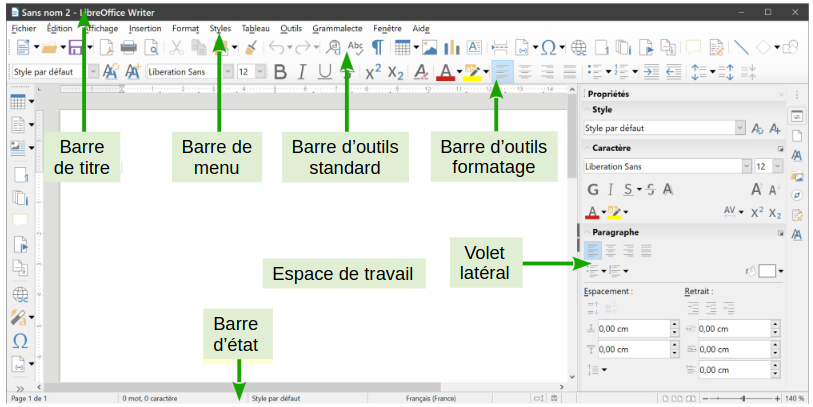This screenshot has width=813, height=407.
Task: Export directly as PDF
Action: 106,48
